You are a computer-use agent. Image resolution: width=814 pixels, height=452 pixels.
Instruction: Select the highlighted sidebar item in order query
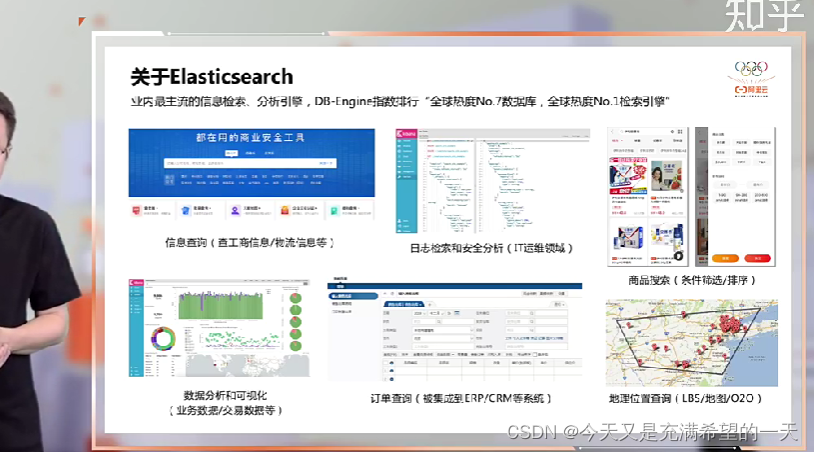click(x=354, y=296)
